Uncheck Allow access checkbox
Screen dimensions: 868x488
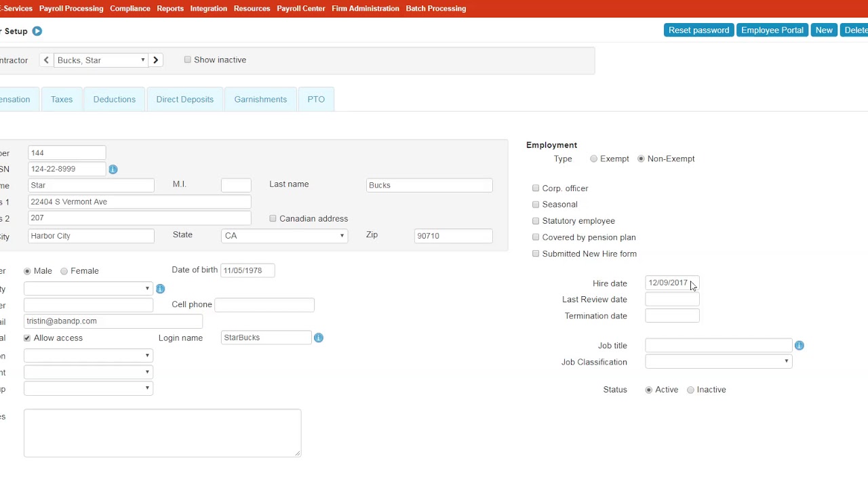(x=27, y=338)
